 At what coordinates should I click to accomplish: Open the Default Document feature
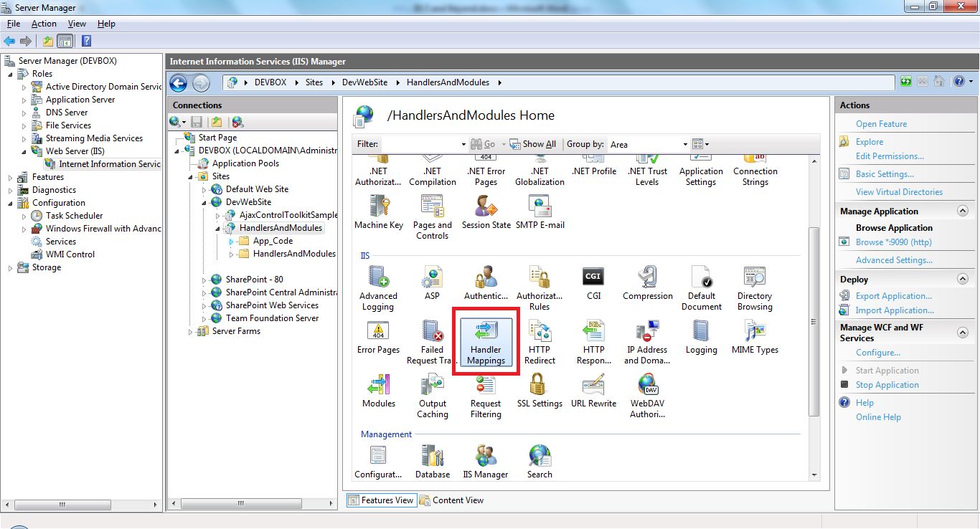[701, 288]
